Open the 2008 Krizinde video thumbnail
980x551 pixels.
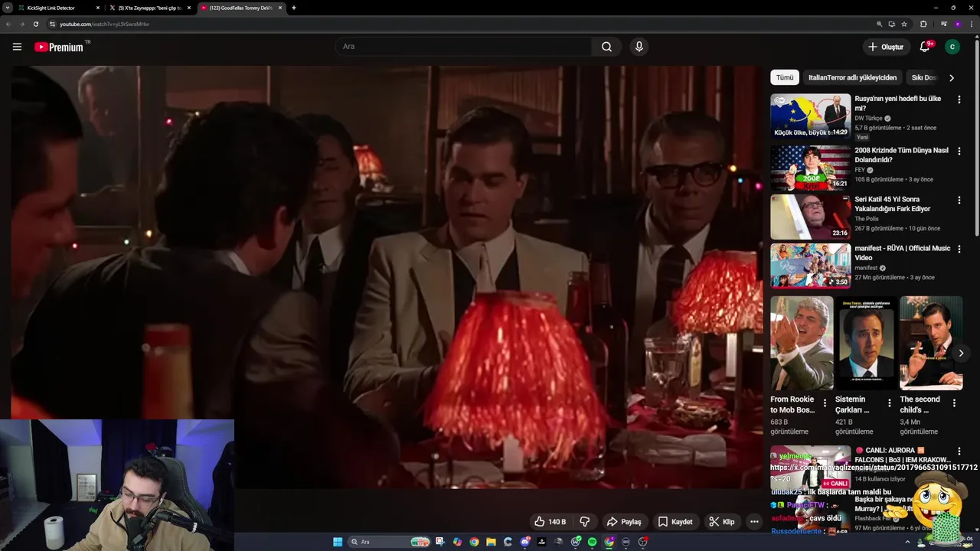coord(810,168)
